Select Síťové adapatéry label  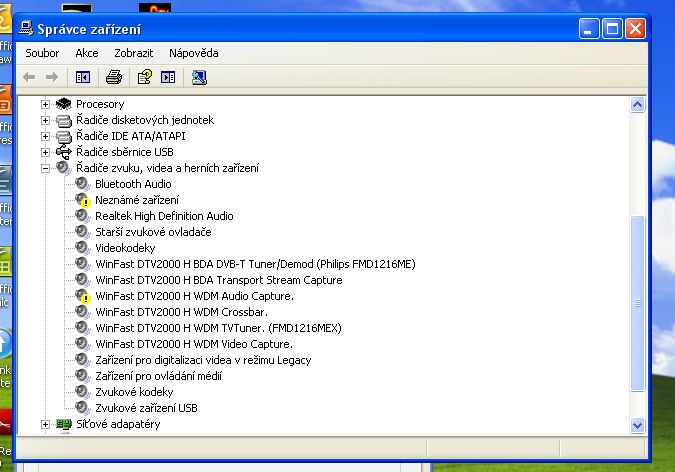pyautogui.click(x=118, y=424)
